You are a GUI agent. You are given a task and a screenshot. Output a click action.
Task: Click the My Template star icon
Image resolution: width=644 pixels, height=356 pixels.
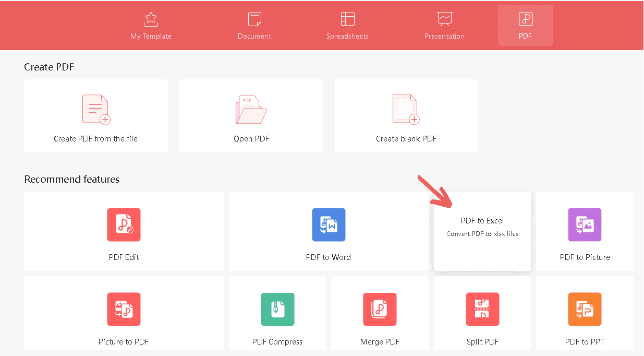(x=151, y=19)
